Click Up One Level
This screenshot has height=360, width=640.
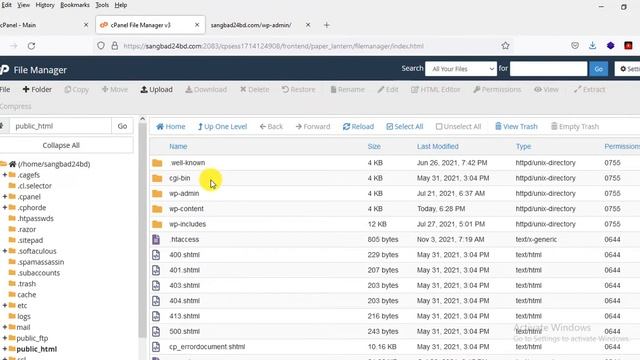click(x=222, y=127)
